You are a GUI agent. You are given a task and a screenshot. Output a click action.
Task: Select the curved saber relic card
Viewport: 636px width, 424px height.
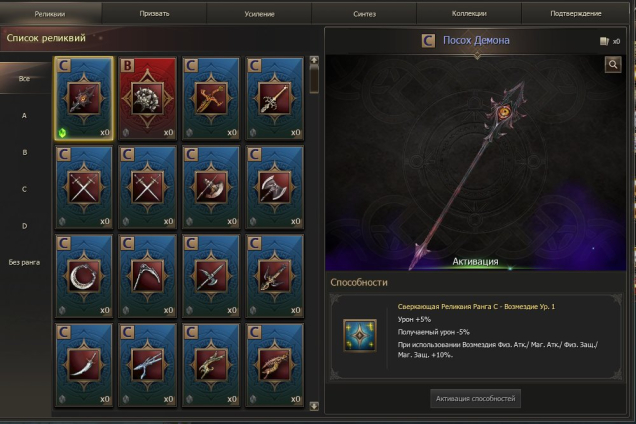(x=84, y=365)
